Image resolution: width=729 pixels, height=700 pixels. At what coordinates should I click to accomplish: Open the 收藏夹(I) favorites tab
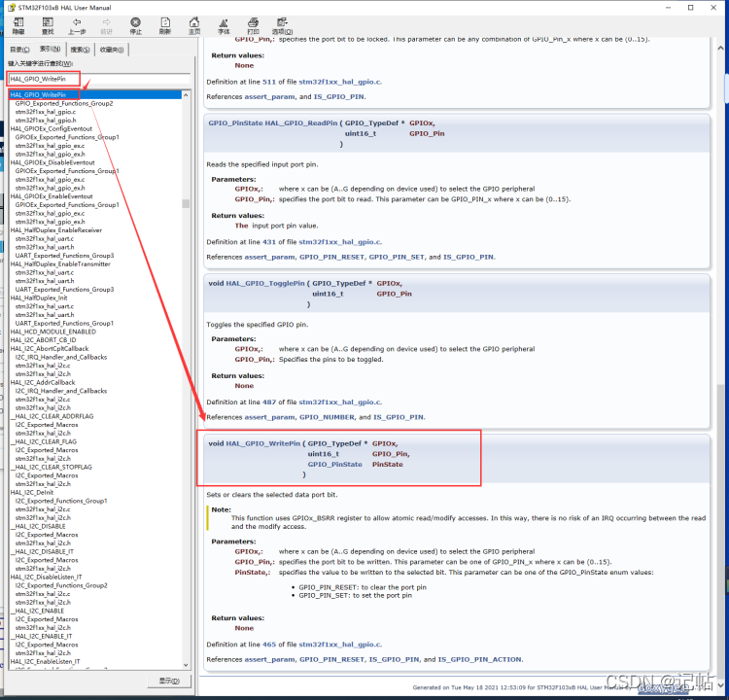point(112,50)
